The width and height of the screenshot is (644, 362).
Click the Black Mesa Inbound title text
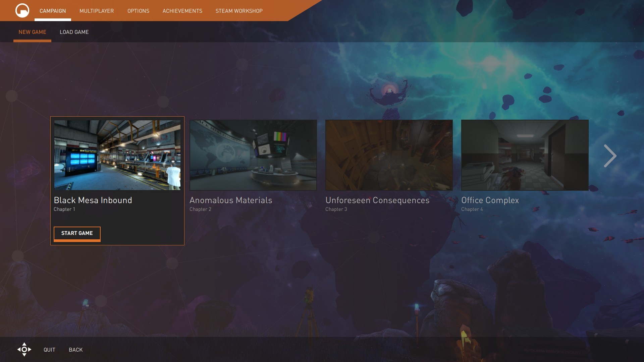[x=93, y=200]
